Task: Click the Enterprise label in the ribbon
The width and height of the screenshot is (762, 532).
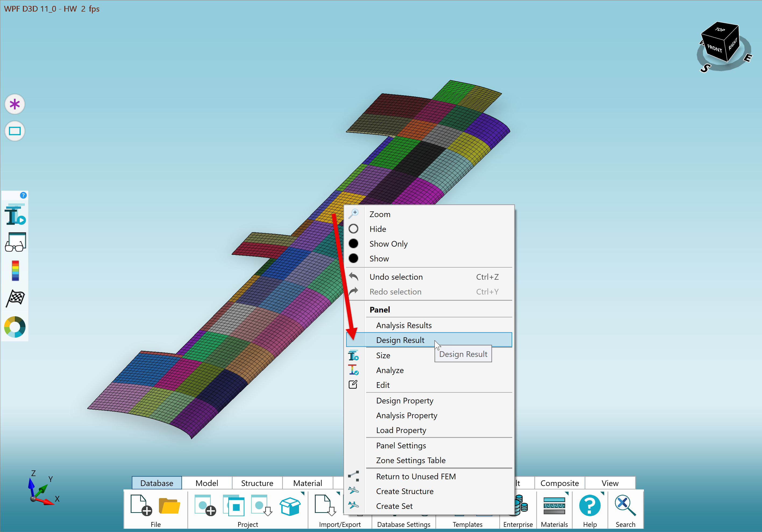Action: pyautogui.click(x=518, y=524)
